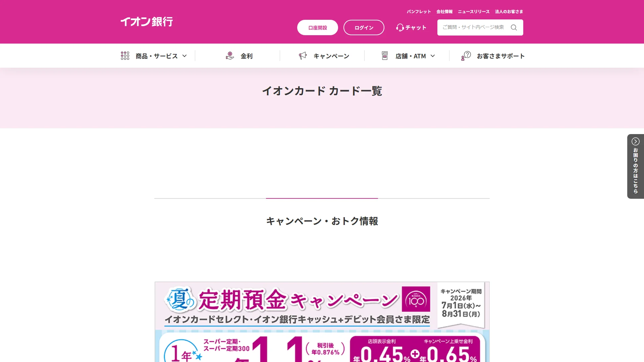Expand the 商品・サービス dropdown chevron

pos(184,56)
